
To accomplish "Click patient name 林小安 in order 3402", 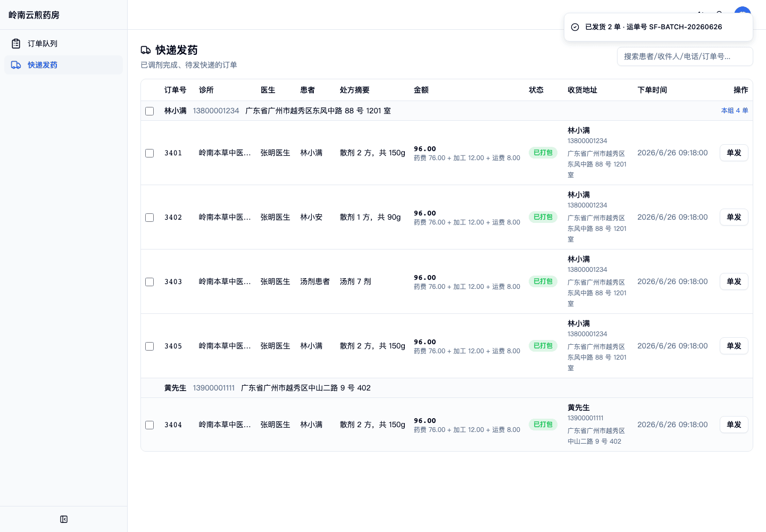I will [x=311, y=217].
